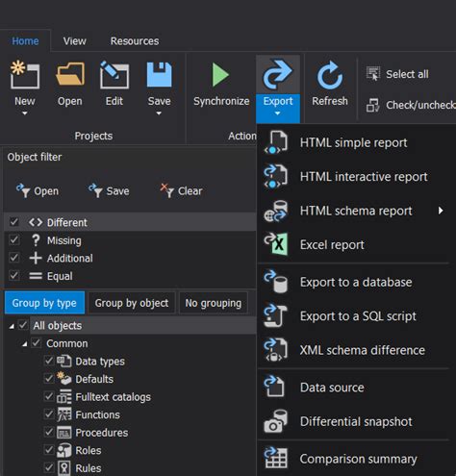
Task: Select the Differential snapshot camera icon
Action: click(275, 421)
